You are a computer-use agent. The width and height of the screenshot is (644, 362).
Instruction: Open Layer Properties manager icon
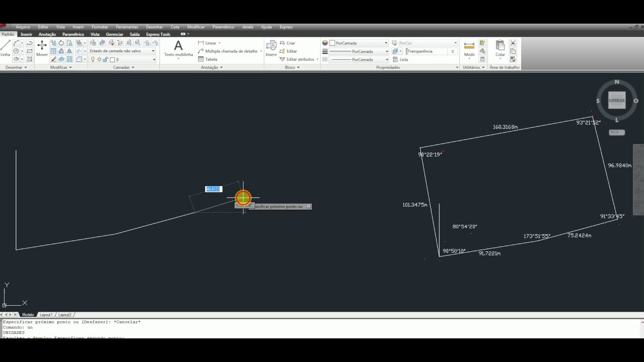point(93,43)
